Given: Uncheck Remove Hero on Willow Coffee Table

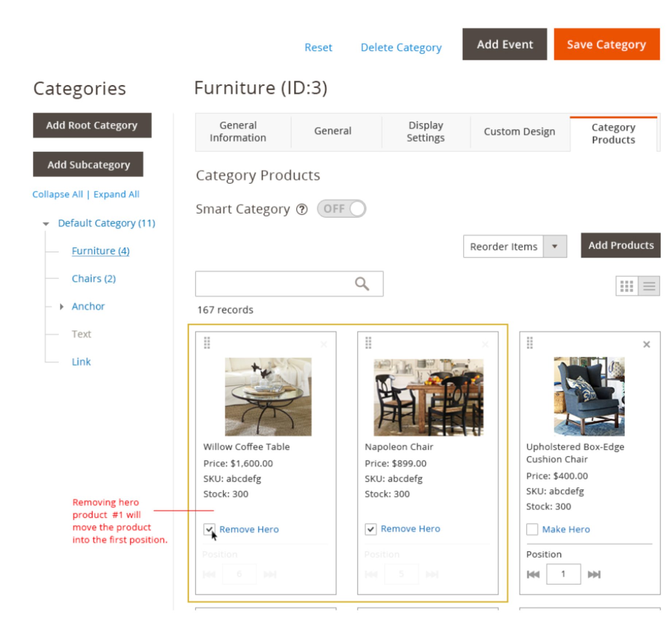Looking at the screenshot, I should (x=209, y=529).
